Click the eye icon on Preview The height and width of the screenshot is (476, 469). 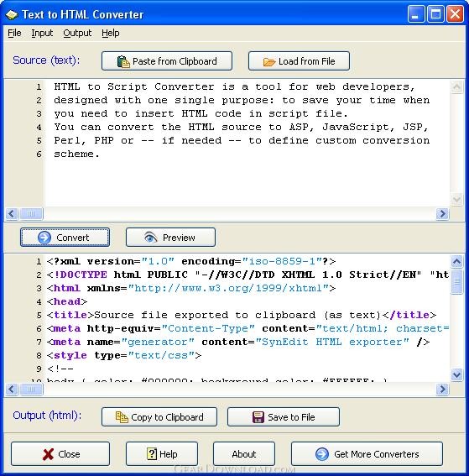coord(150,238)
